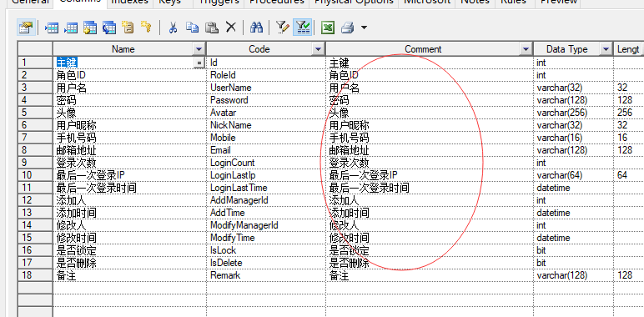This screenshot has height=317, width=644.
Task: Switch to the Physical Options tab
Action: [x=354, y=2]
